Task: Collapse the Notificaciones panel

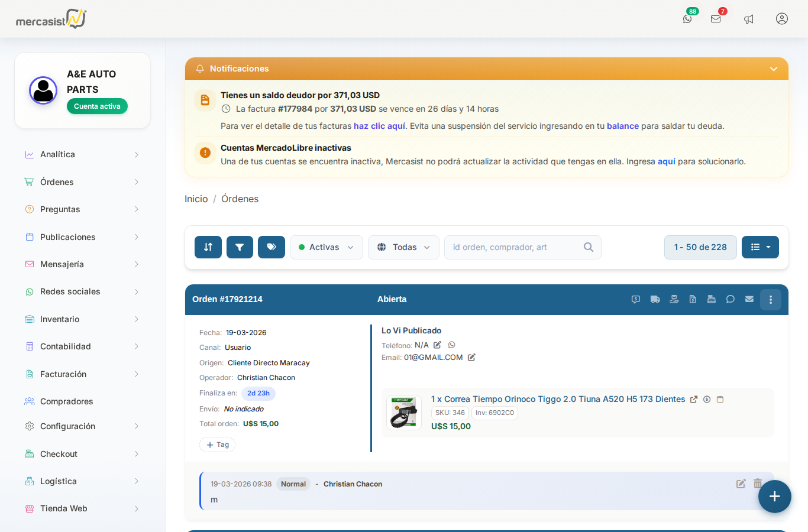Action: pos(773,69)
